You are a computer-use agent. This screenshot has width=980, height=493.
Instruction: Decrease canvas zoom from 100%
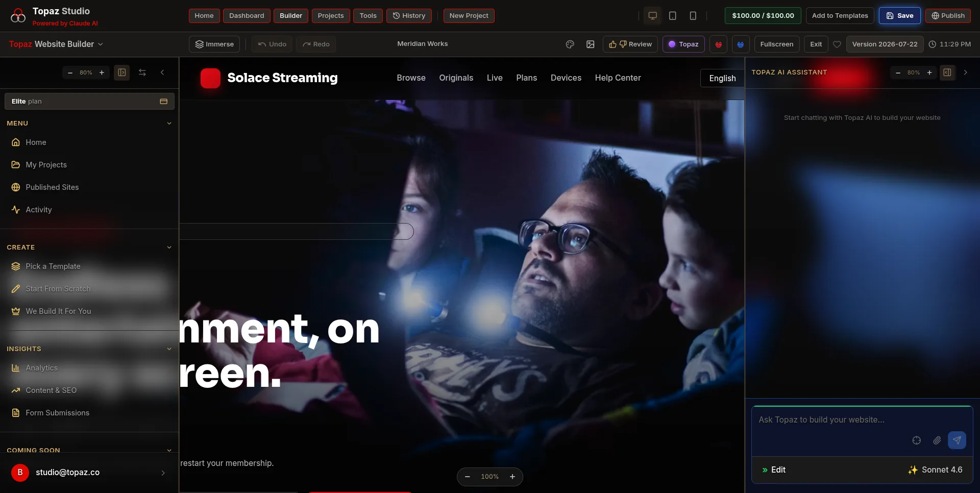point(467,477)
